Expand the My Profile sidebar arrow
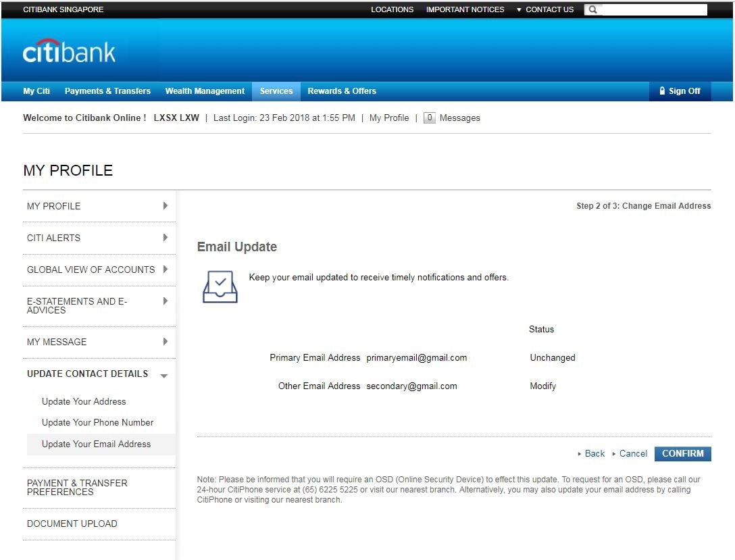735x560 pixels. click(166, 206)
